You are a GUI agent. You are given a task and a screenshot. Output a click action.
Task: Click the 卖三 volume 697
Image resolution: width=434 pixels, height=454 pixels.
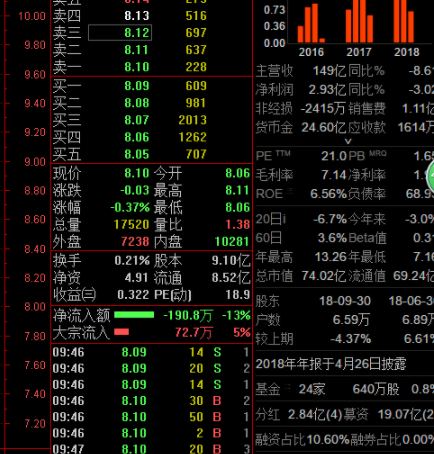click(196, 33)
